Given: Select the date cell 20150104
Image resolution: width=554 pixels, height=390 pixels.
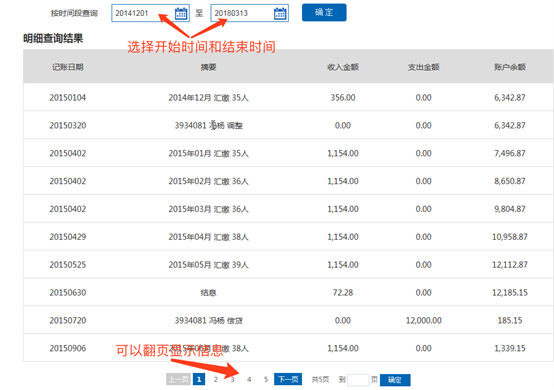Looking at the screenshot, I should [x=67, y=98].
